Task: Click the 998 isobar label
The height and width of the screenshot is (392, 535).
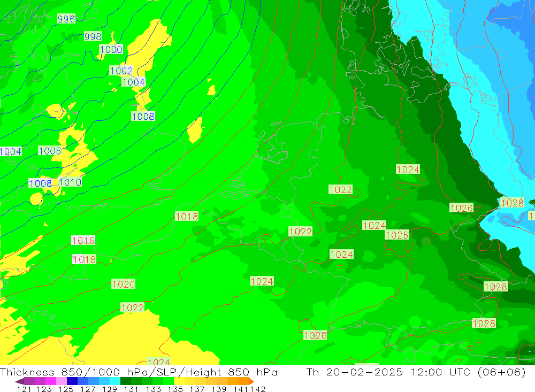Action: click(x=93, y=36)
